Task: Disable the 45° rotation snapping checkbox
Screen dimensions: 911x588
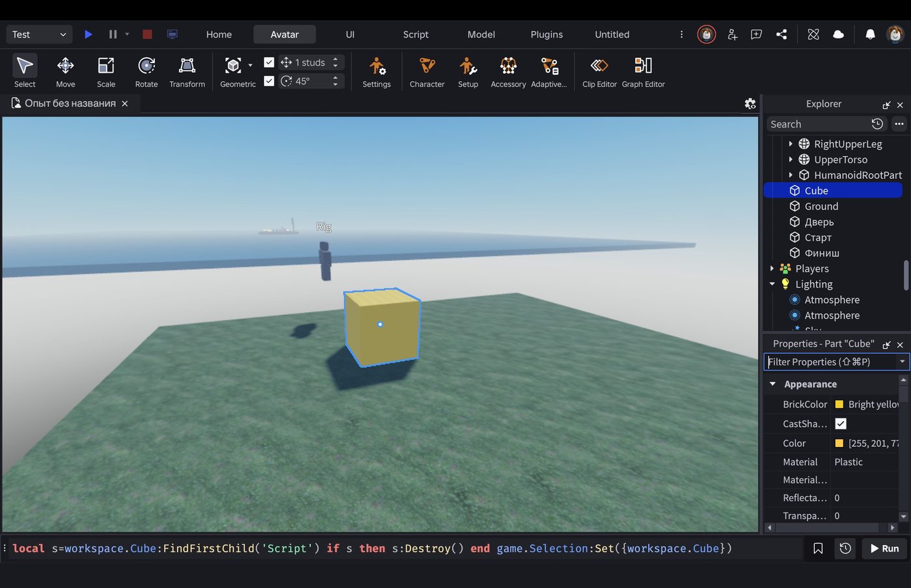Action: pyautogui.click(x=269, y=81)
